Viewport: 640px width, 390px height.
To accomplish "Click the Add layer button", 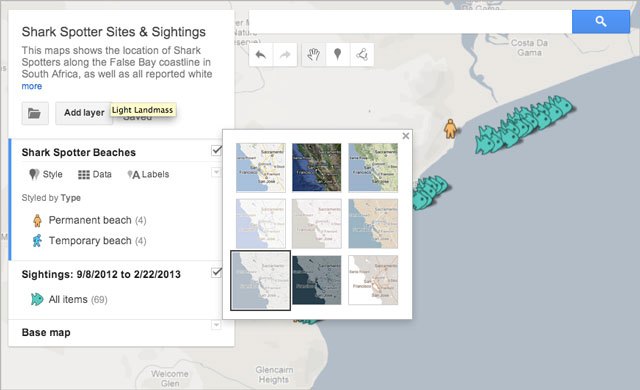I will pyautogui.click(x=84, y=113).
